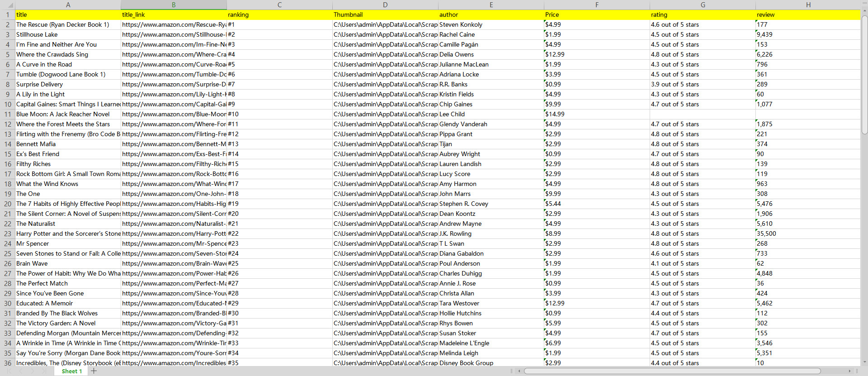Screen dimensions: 868x376
Task: Select column F header
Action: [x=597, y=5]
